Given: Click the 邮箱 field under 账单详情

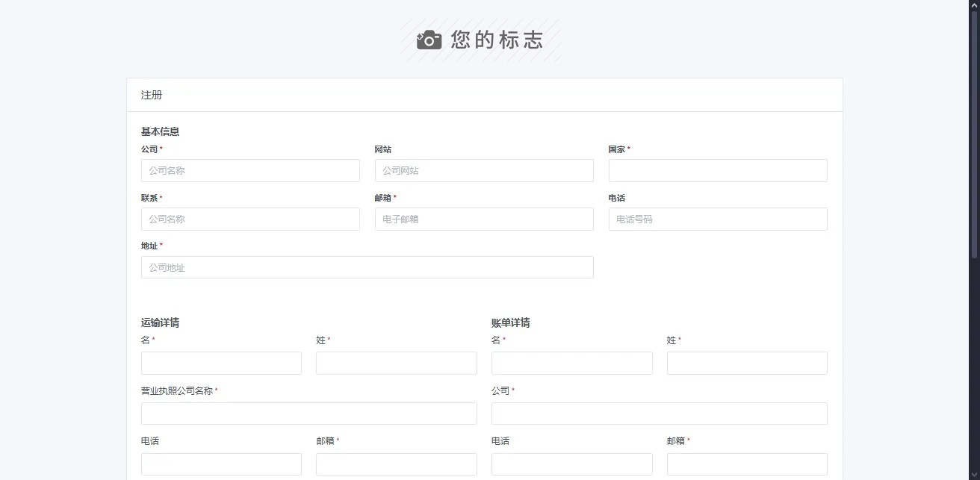Looking at the screenshot, I should coord(747,464).
